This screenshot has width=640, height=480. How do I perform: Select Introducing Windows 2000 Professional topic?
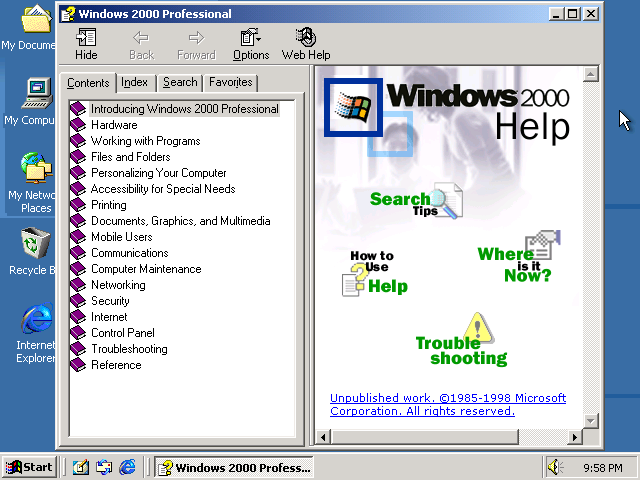184,109
